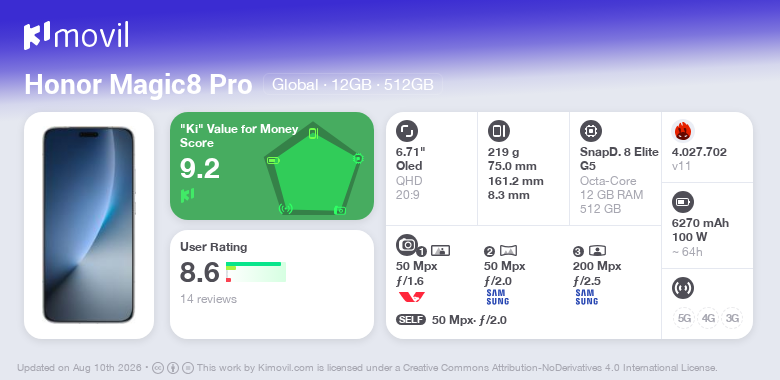Click the Samsung logo under 200 Mpx

[x=587, y=297]
